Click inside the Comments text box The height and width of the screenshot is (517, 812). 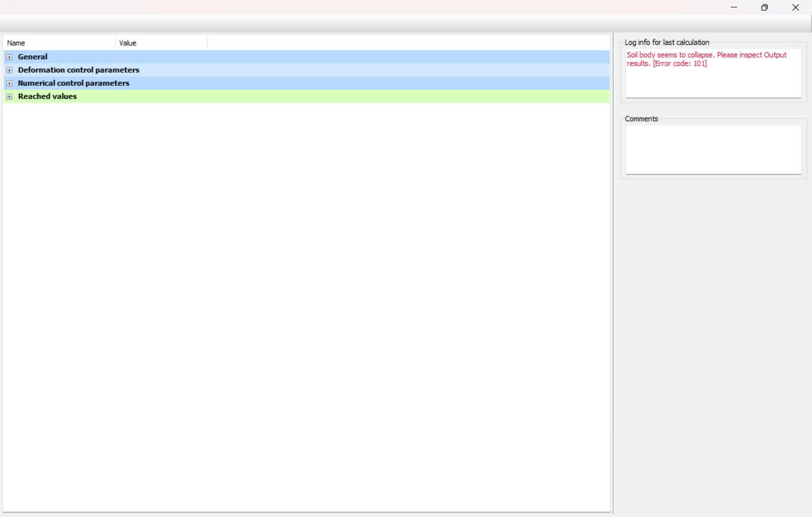(713, 150)
